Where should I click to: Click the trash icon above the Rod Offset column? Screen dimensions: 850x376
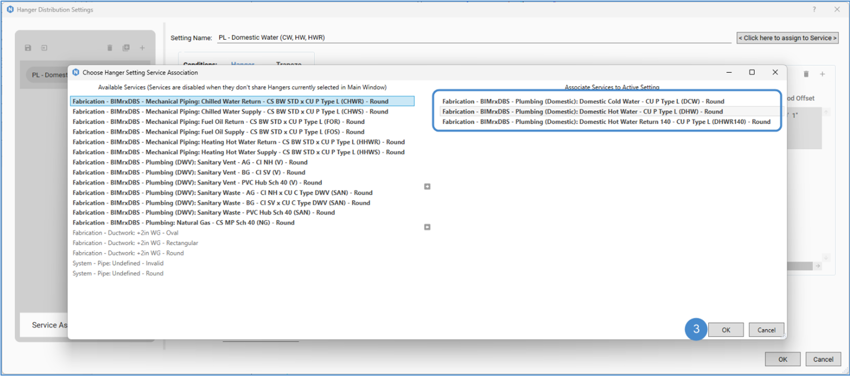click(x=806, y=74)
